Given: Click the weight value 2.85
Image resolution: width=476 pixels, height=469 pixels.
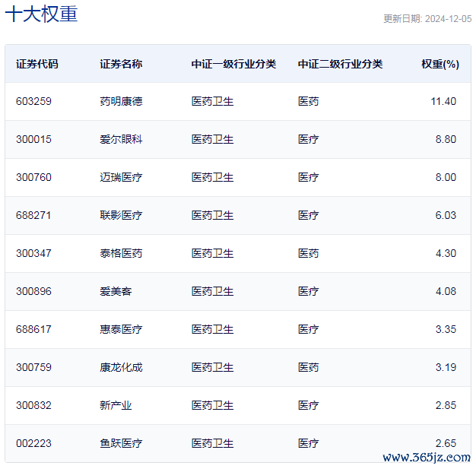Looking at the screenshot, I should pos(446,405).
